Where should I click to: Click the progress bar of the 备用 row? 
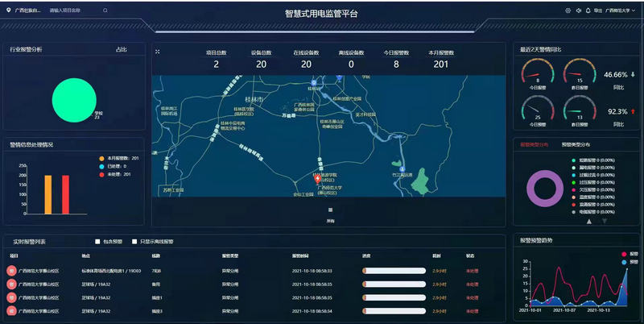tap(394, 285)
